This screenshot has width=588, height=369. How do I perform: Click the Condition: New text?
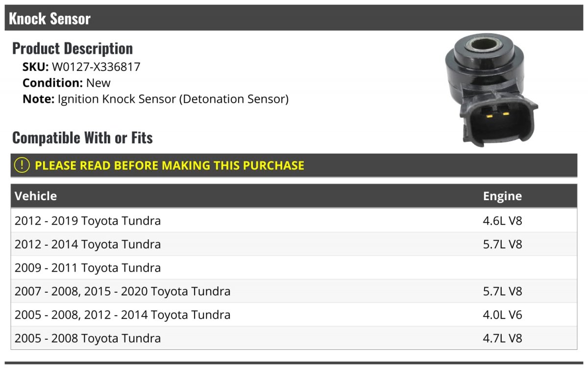67,83
